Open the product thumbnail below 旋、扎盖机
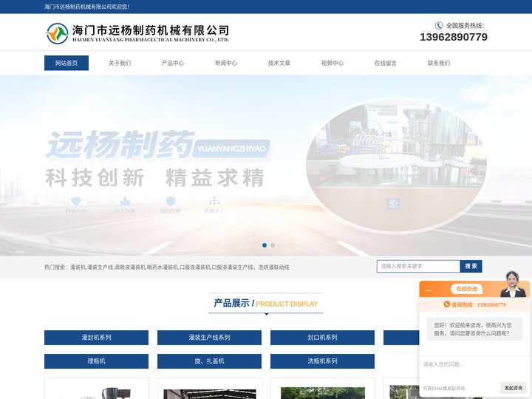532x399 pixels. click(x=209, y=389)
